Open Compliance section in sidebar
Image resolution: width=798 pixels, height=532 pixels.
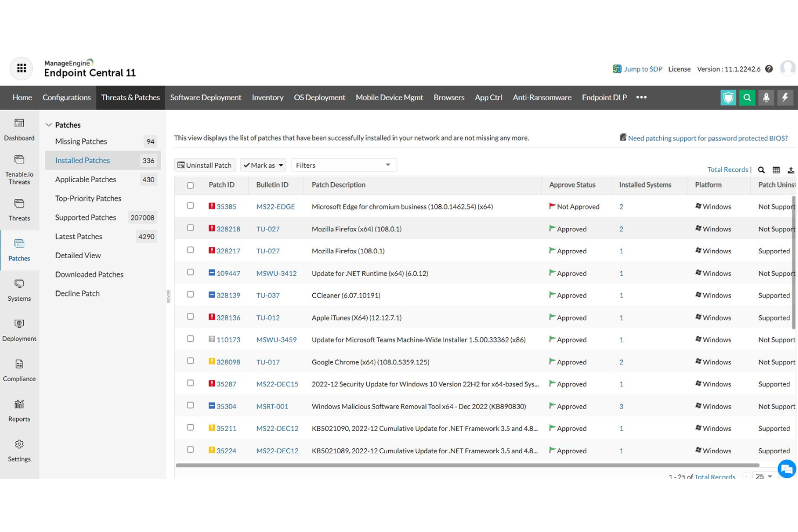[19, 371]
